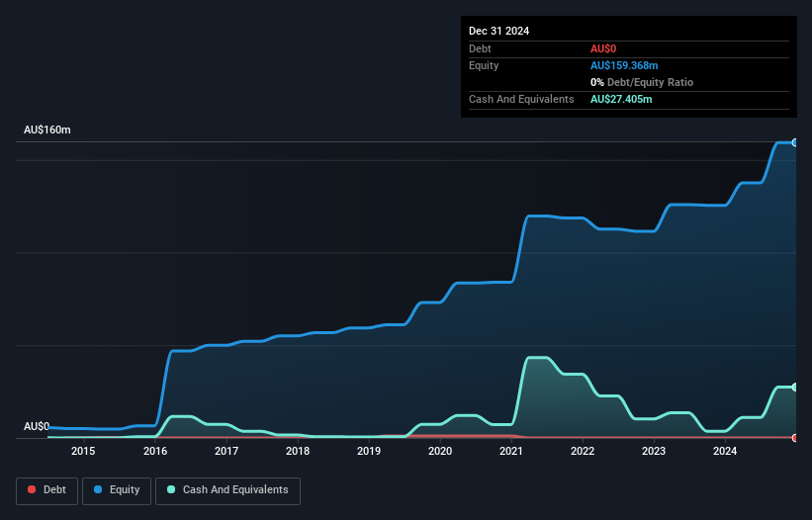Click the blue Equity legend dot
812x520 pixels.
coord(98,489)
